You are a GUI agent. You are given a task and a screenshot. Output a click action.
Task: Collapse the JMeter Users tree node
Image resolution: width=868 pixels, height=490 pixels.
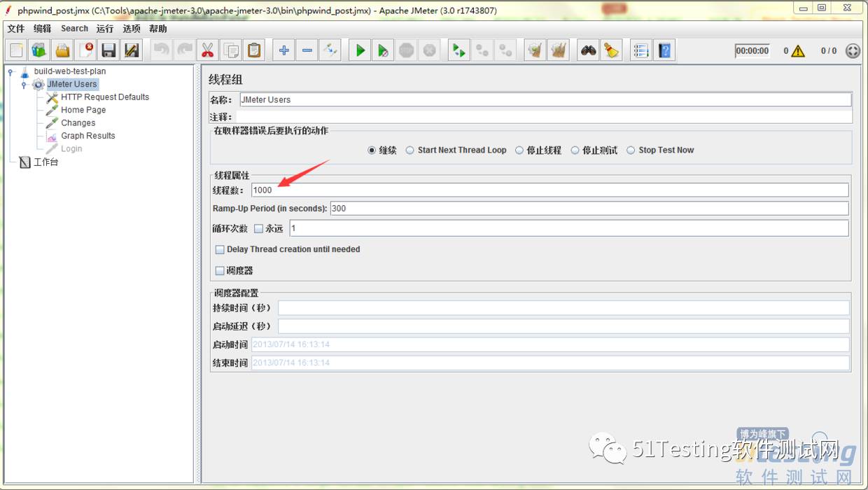point(24,85)
